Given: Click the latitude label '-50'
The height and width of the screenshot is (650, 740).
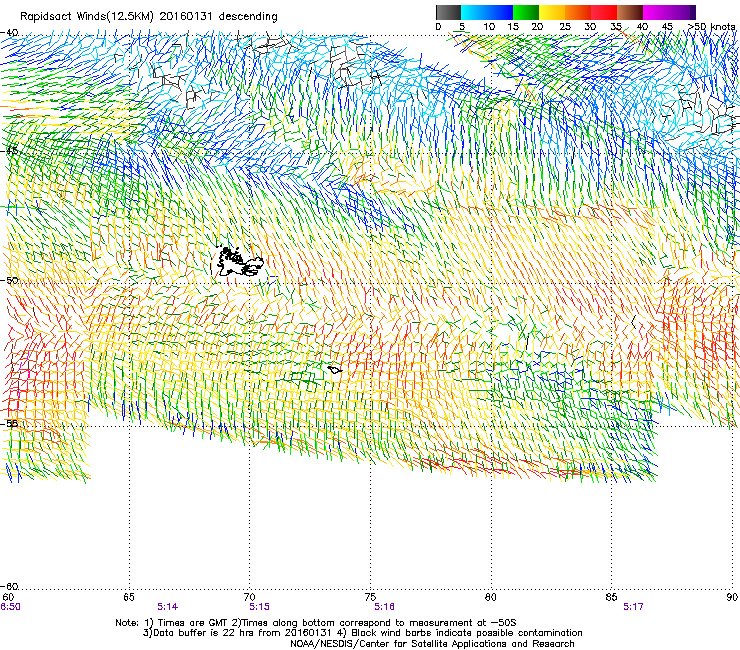Looking at the screenshot, I should click(x=9, y=280).
